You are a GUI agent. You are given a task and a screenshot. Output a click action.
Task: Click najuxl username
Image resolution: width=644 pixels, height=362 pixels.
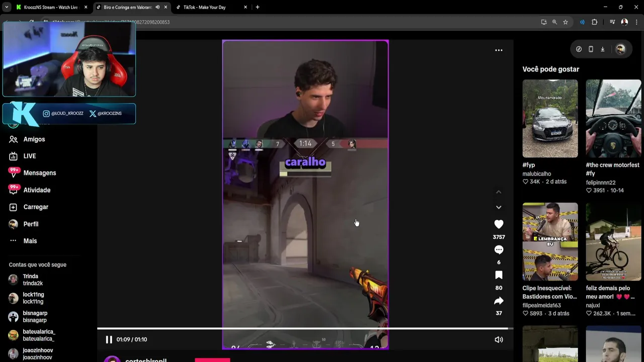593,306
